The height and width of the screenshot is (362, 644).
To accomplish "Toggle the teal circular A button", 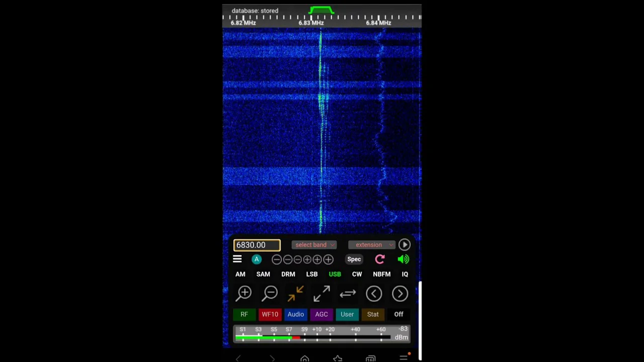I will [257, 259].
